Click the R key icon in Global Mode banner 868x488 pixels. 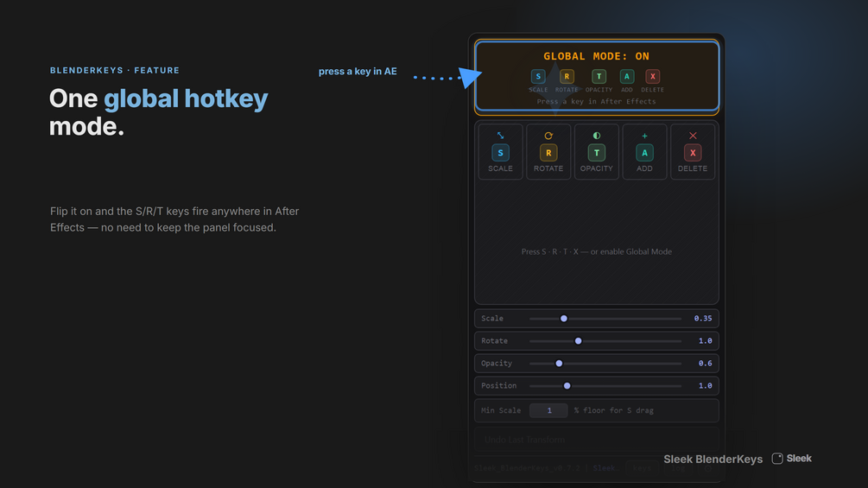click(x=567, y=76)
